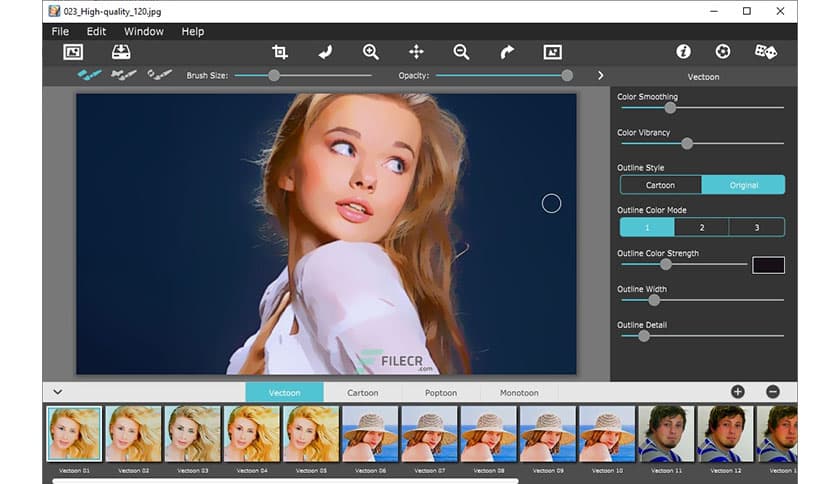The image size is (836, 484).
Task: Select the second brush tool
Action: click(x=124, y=75)
